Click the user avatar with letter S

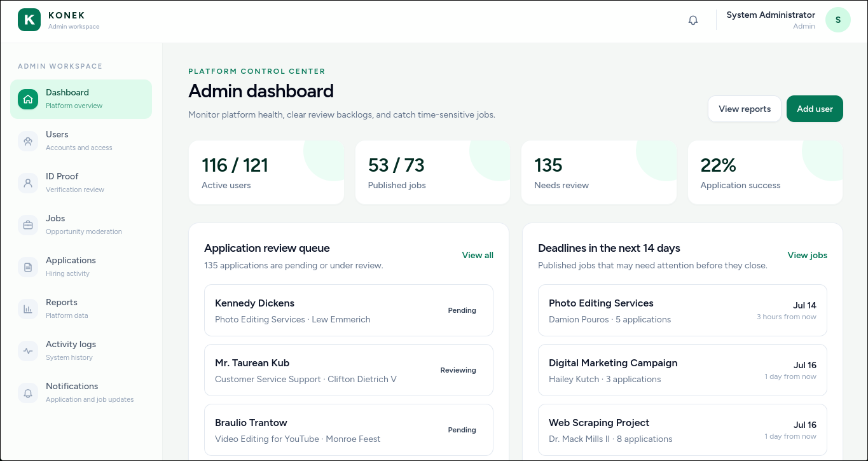point(838,20)
